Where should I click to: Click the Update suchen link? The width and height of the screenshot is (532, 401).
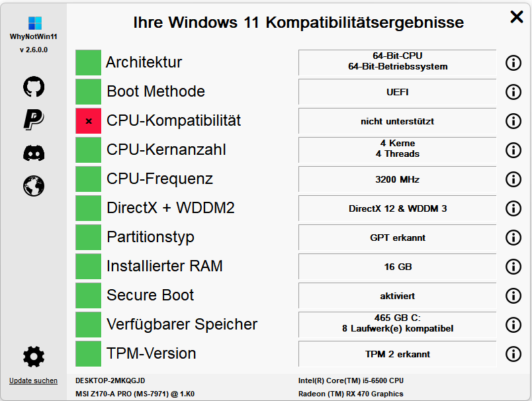(x=33, y=380)
